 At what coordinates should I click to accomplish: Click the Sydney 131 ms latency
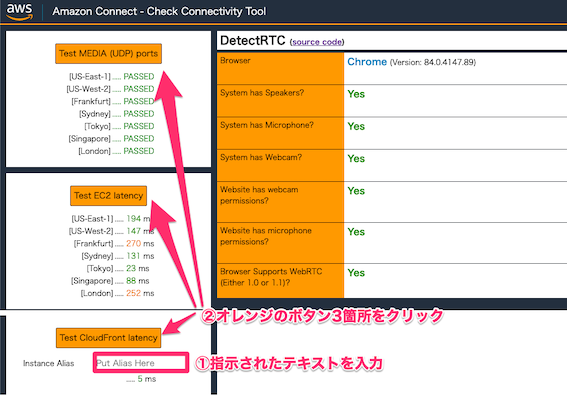(118, 256)
